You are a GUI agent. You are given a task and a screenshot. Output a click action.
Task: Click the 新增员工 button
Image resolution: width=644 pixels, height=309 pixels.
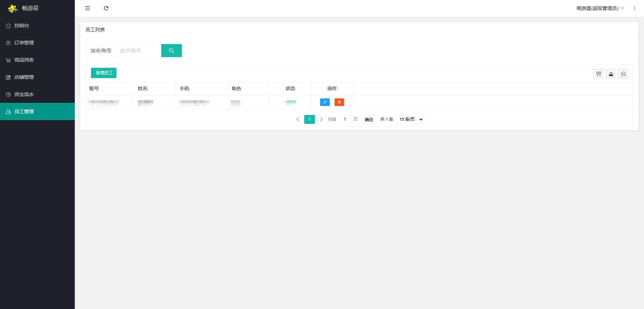tap(104, 73)
